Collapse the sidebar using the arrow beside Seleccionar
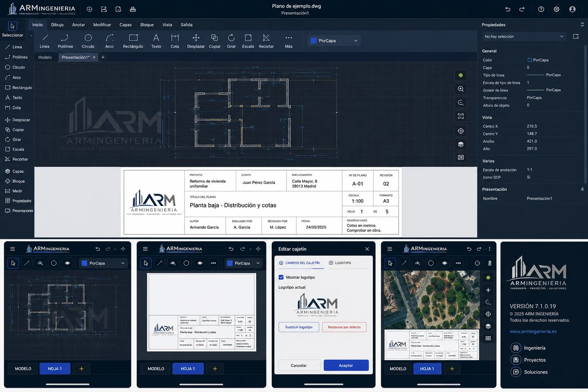Image resolution: width=588 pixels, height=392 pixels. pyautogui.click(x=30, y=35)
